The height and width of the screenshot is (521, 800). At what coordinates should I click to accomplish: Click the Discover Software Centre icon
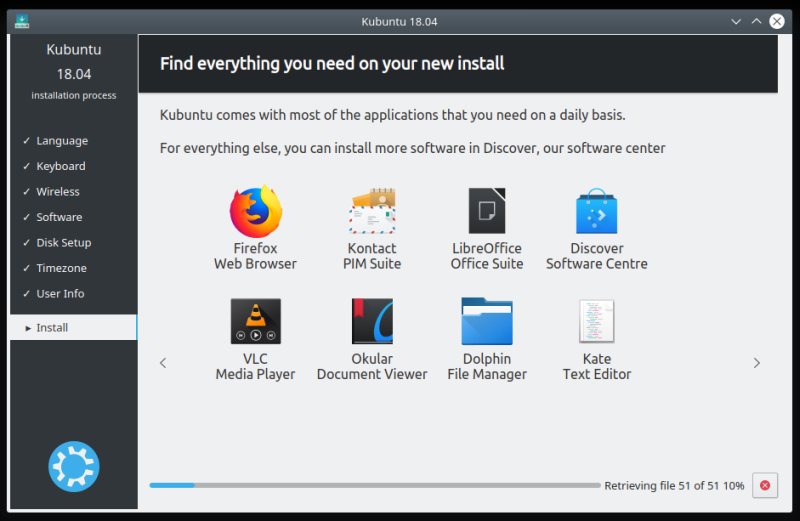point(596,211)
